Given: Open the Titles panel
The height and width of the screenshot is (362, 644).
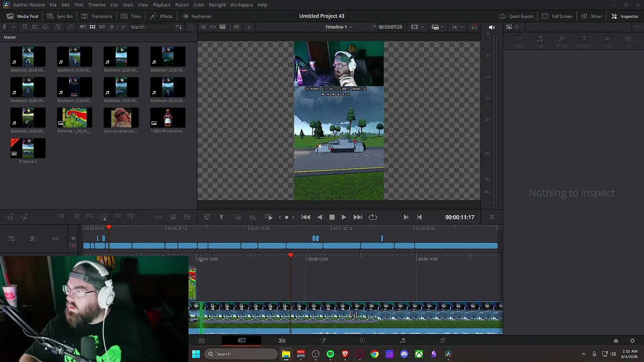Looking at the screenshot, I should click(x=131, y=16).
